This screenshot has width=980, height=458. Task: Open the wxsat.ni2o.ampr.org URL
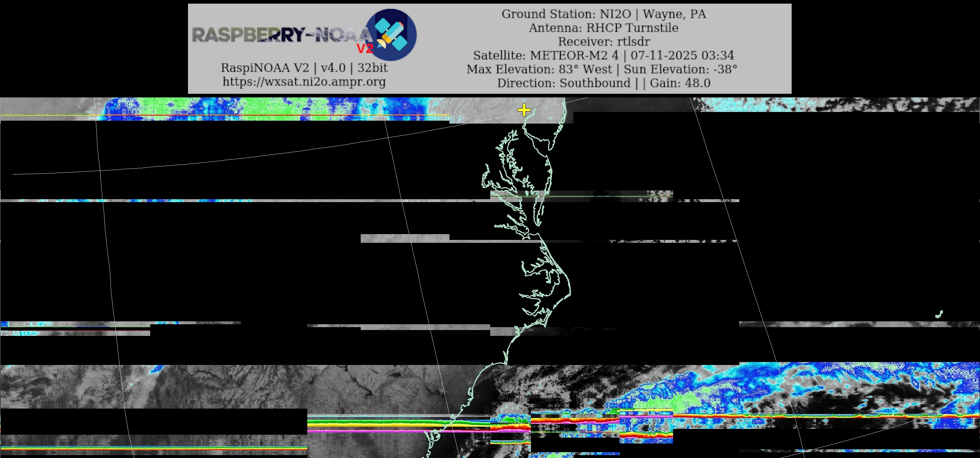point(304,81)
